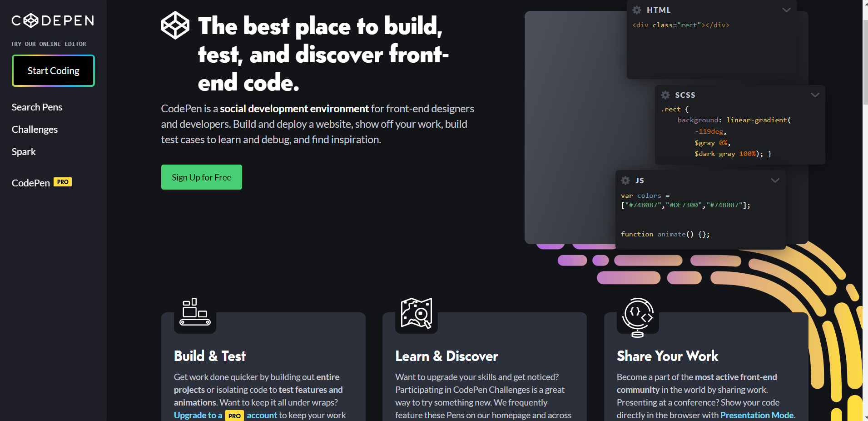This screenshot has width=868, height=421.
Task: Click the Learn & Discover map icon
Action: (x=417, y=313)
